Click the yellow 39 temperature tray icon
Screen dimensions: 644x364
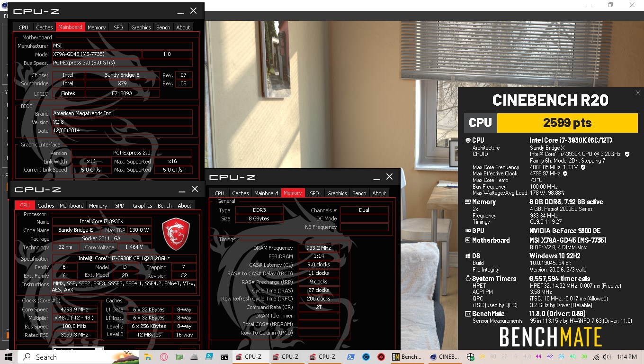(482, 357)
